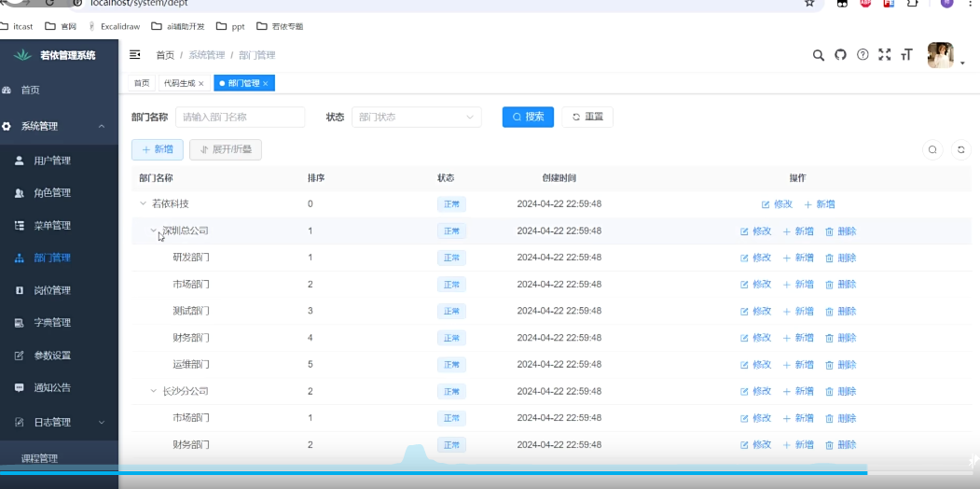Switch to the 首页 page tab

[142, 83]
